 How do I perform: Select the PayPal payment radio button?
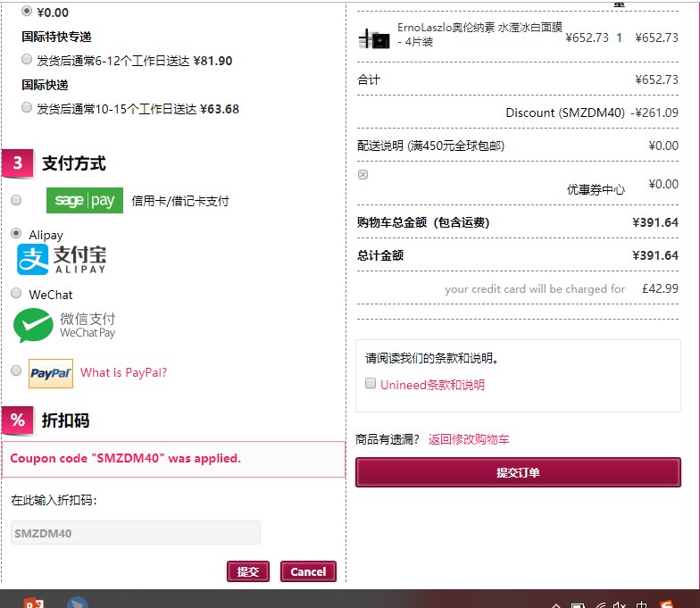click(16, 371)
